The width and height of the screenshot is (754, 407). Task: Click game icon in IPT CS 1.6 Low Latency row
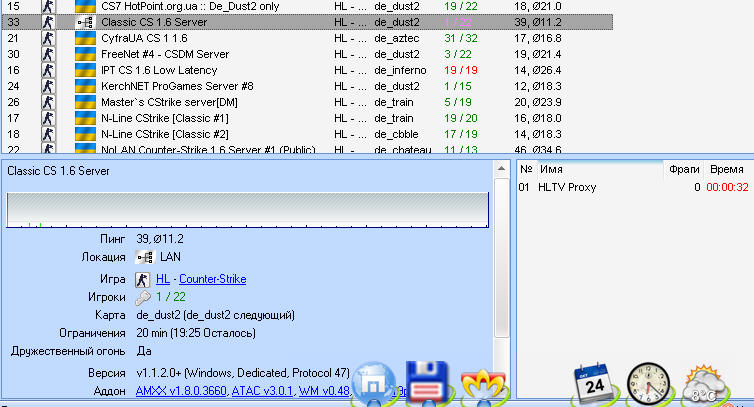coord(48,70)
